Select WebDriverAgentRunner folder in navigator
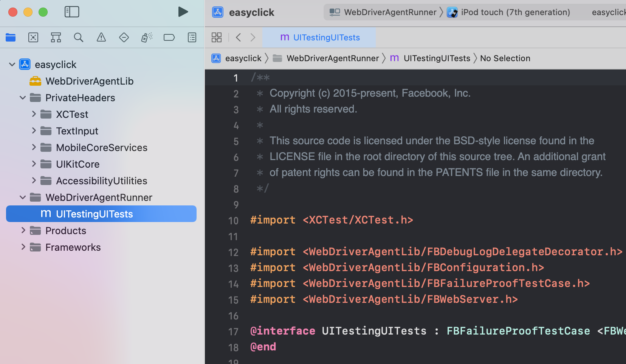Screen dimensions: 626x364 point(101,197)
